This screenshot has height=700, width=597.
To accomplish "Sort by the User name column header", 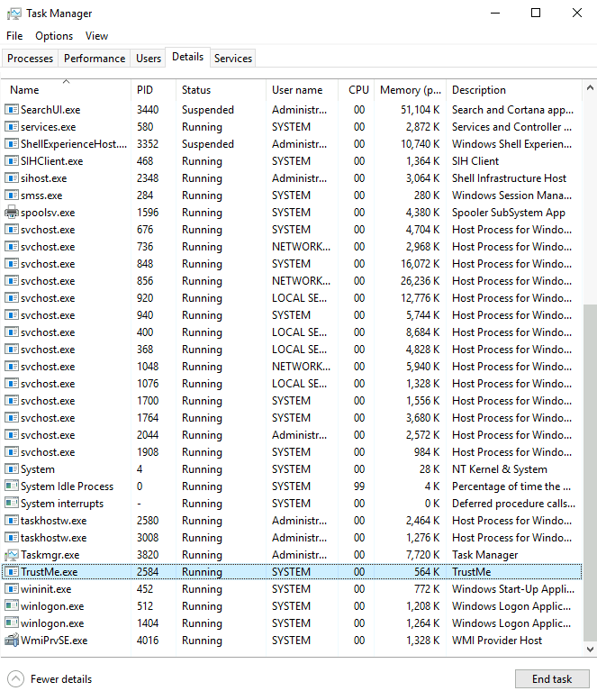I will point(302,90).
